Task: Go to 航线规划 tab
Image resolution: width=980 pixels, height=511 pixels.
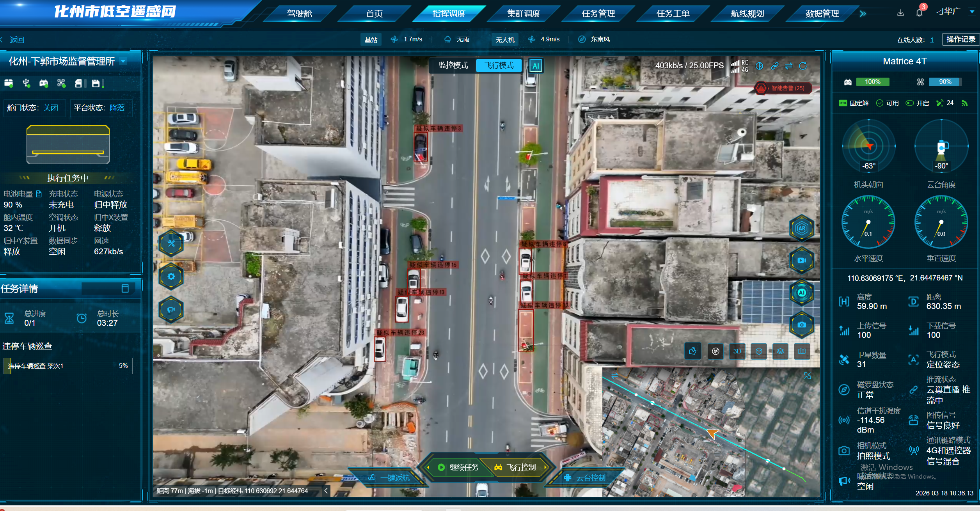Action: pos(747,14)
